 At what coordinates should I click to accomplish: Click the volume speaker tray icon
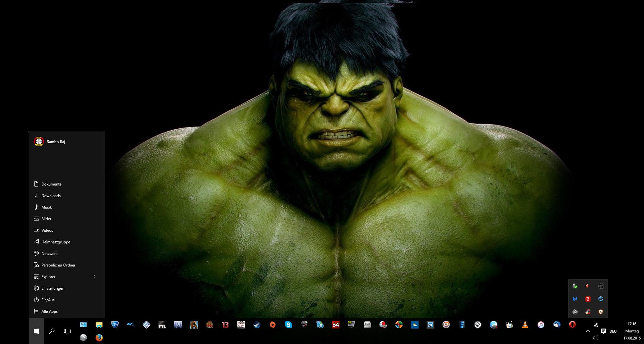[x=595, y=338]
